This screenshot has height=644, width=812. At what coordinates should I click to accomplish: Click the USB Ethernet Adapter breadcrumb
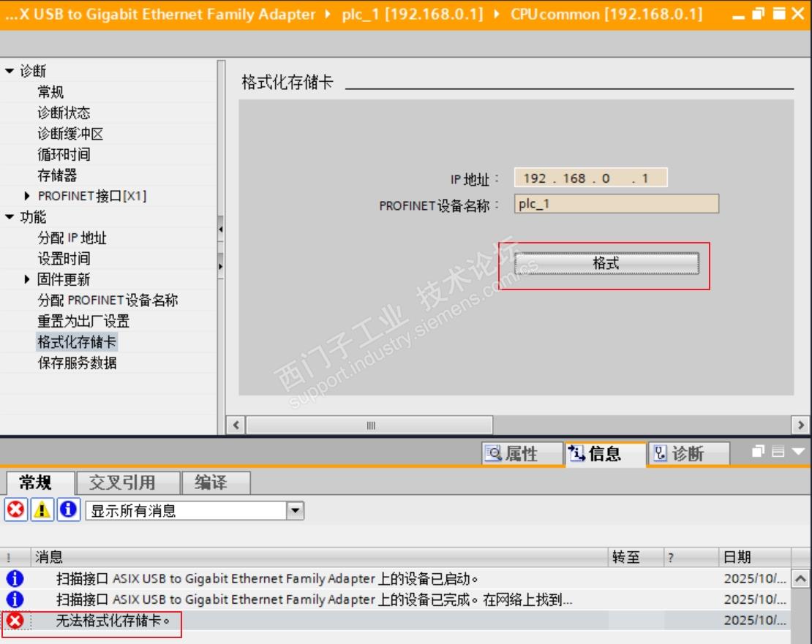click(160, 14)
